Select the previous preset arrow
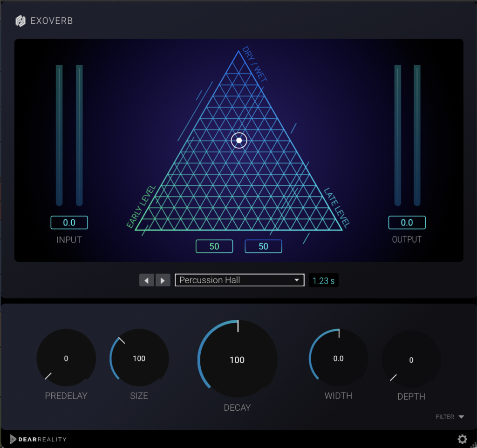477x448 pixels. pyautogui.click(x=146, y=280)
